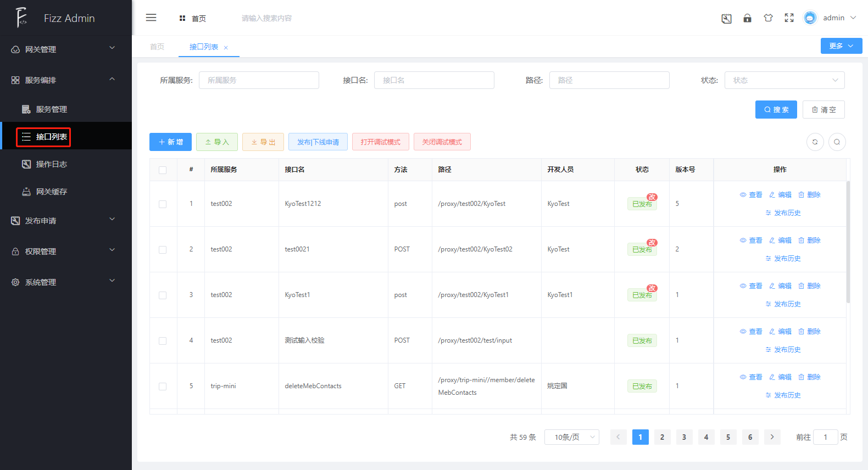This screenshot has width=868, height=470.
Task: Open the 更多 dropdown button
Action: (842, 46)
